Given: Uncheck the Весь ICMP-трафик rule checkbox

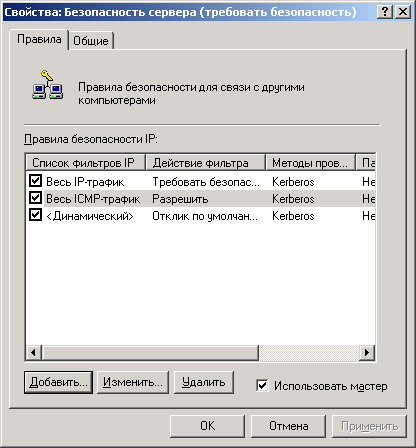Looking at the screenshot, I should (x=35, y=198).
